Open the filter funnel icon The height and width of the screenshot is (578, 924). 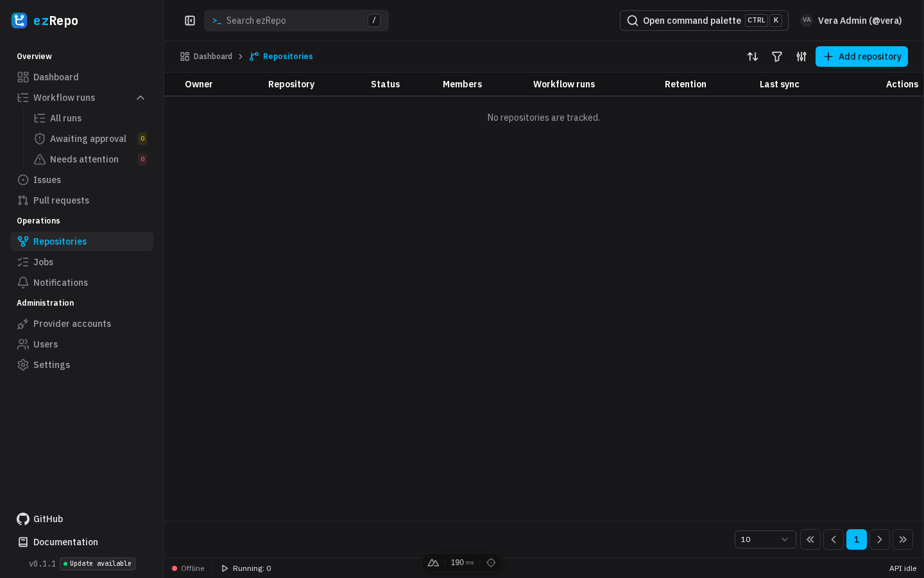coord(777,57)
